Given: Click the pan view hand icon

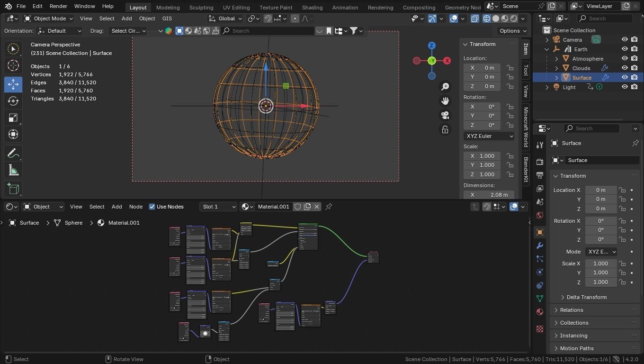Looking at the screenshot, I should coord(445,101).
